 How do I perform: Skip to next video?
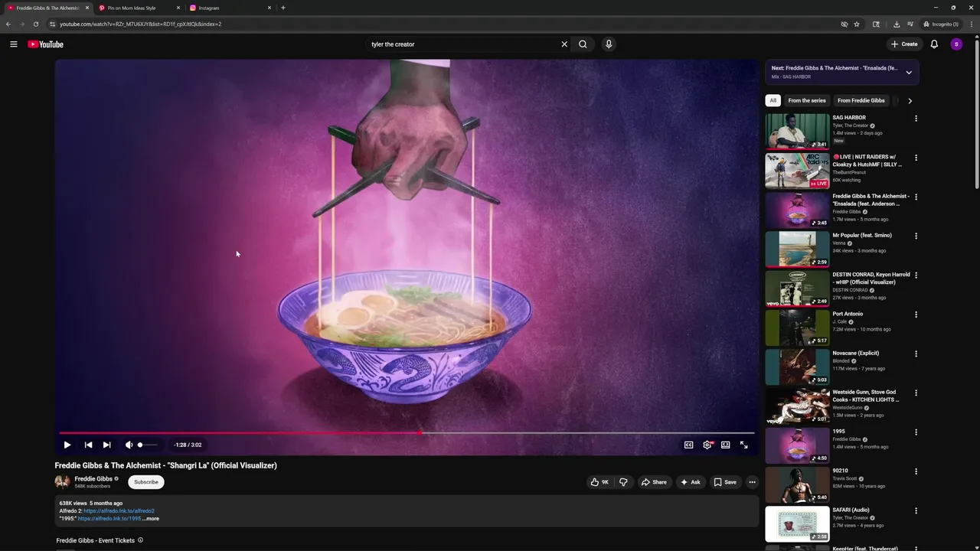tap(106, 445)
